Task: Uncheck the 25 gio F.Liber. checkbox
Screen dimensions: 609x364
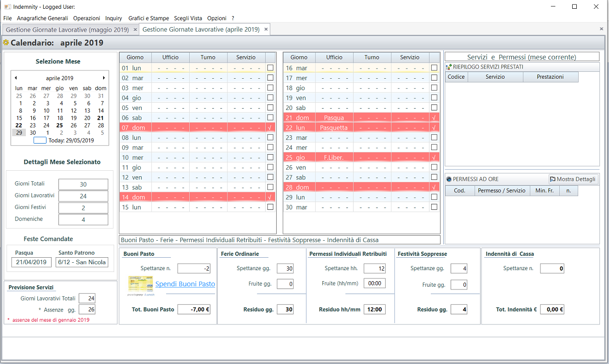Action: pos(434,157)
